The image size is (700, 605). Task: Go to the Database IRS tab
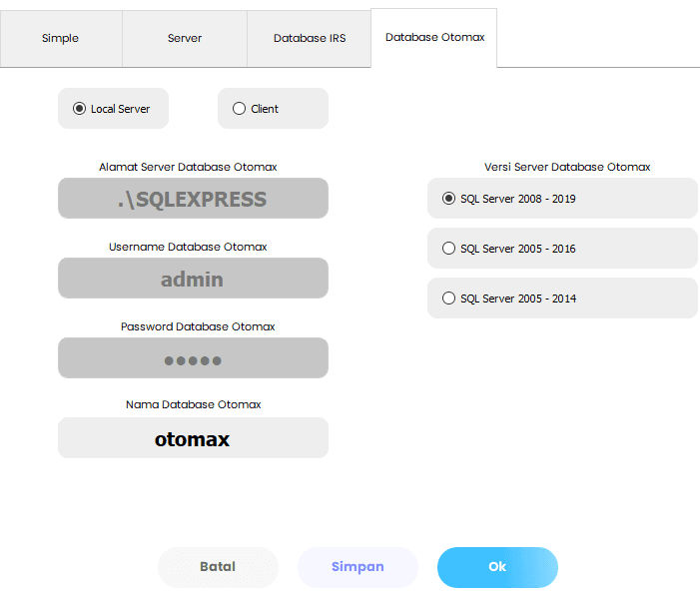pos(310,39)
